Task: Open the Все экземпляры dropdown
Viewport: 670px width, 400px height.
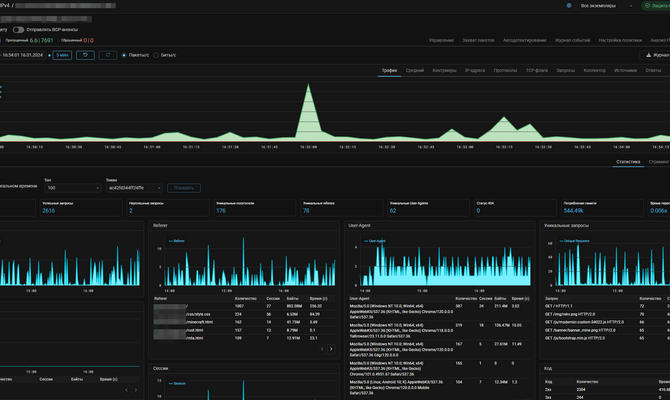Action: 604,5
